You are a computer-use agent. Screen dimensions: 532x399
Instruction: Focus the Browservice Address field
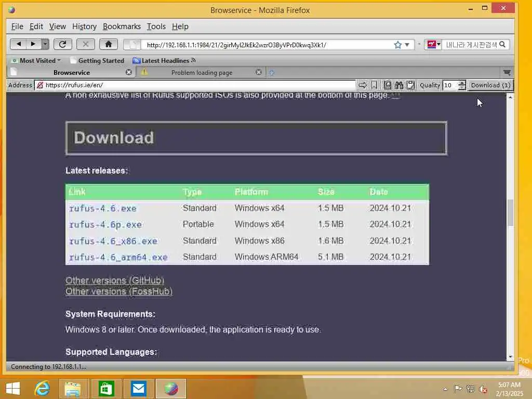pyautogui.click(x=195, y=85)
